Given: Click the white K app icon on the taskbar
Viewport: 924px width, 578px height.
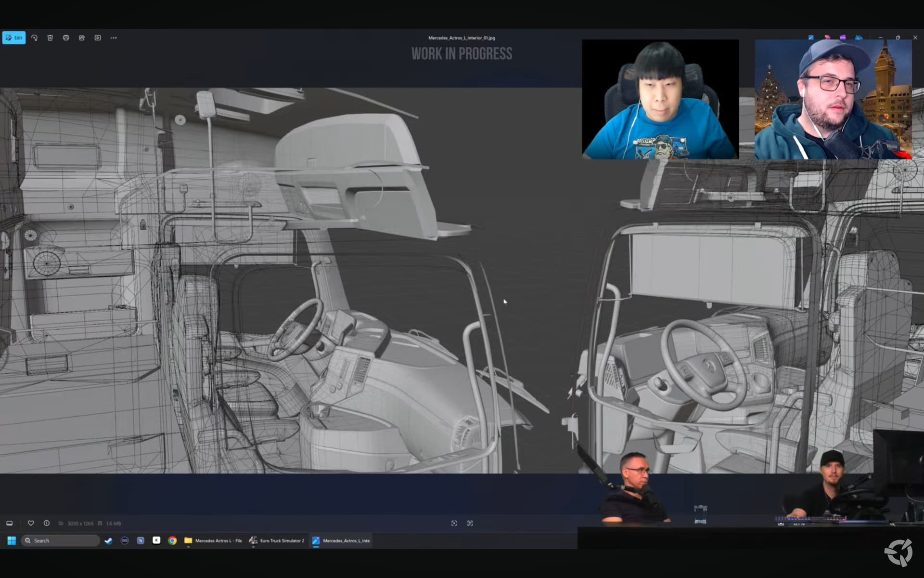Looking at the screenshot, I should tap(156, 540).
